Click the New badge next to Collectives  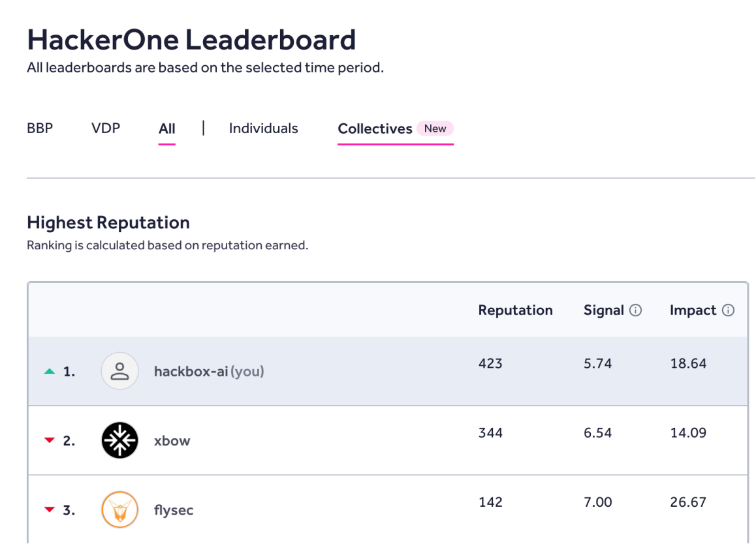pos(435,128)
